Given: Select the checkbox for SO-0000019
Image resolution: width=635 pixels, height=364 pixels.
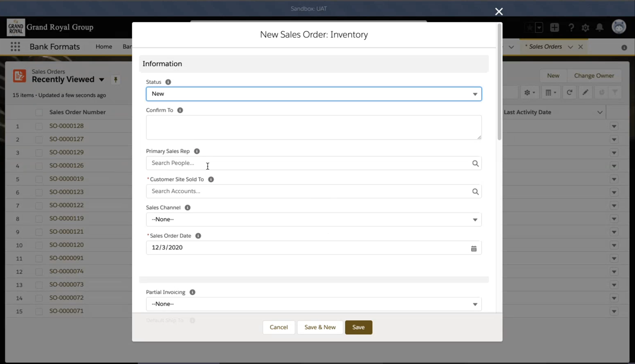Looking at the screenshot, I should coord(39,179).
